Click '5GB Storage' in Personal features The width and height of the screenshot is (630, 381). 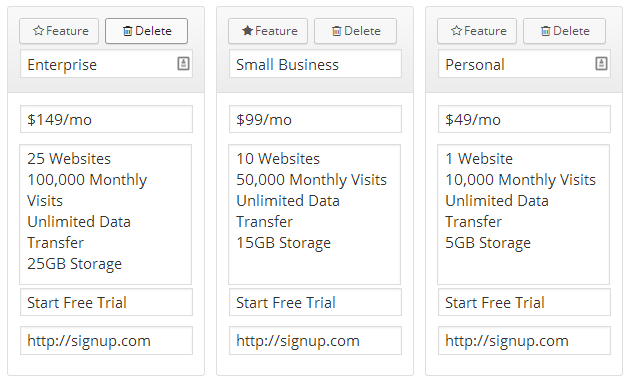[x=488, y=243]
